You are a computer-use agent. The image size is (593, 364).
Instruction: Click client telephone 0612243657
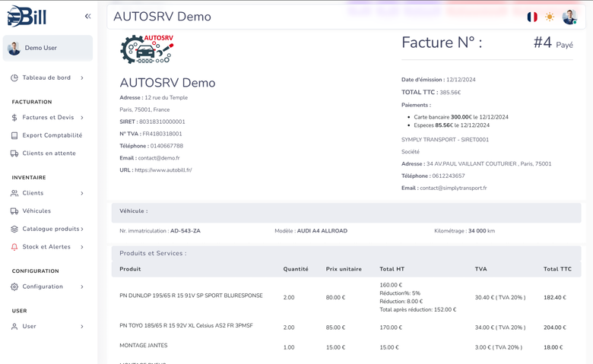[449, 176]
